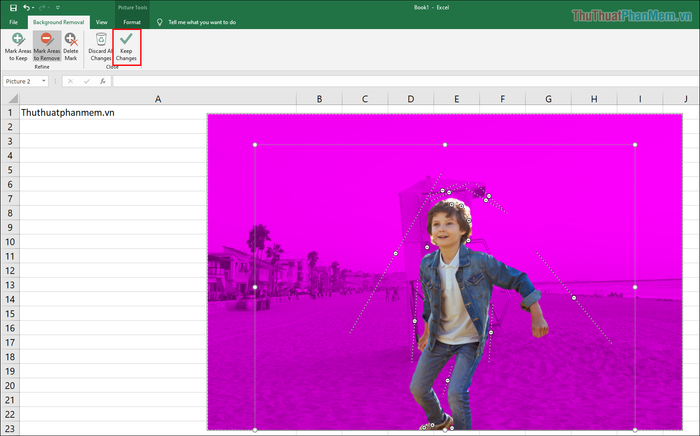Select column I header
The width and height of the screenshot is (700, 436).
pyautogui.click(x=640, y=99)
